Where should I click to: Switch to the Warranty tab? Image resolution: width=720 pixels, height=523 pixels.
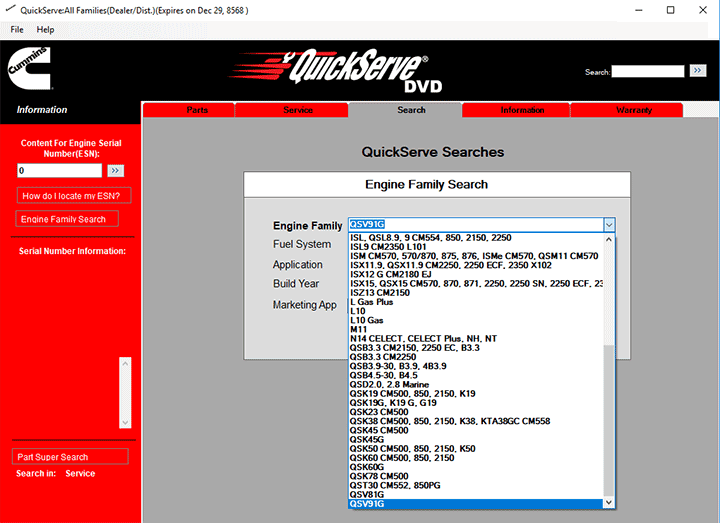tap(634, 110)
